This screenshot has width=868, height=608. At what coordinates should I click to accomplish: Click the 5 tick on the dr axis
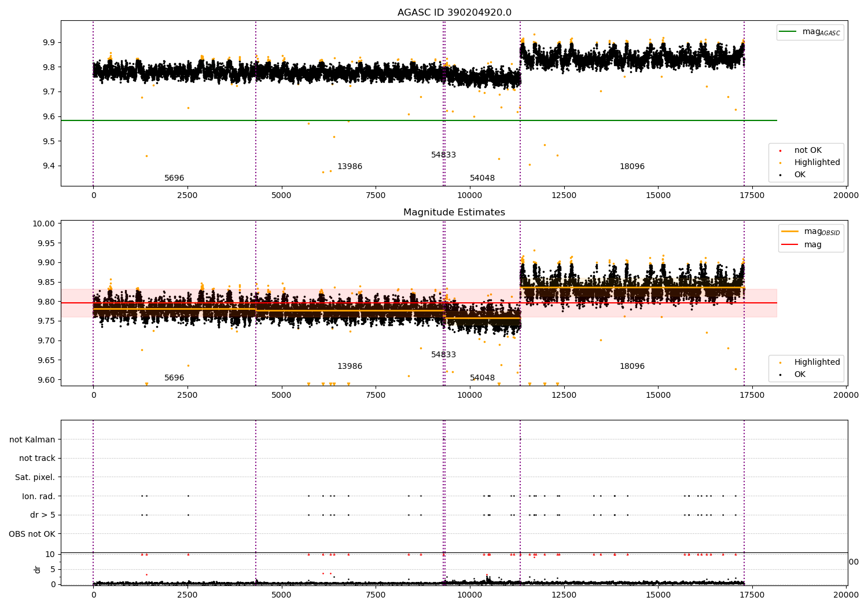53,569
